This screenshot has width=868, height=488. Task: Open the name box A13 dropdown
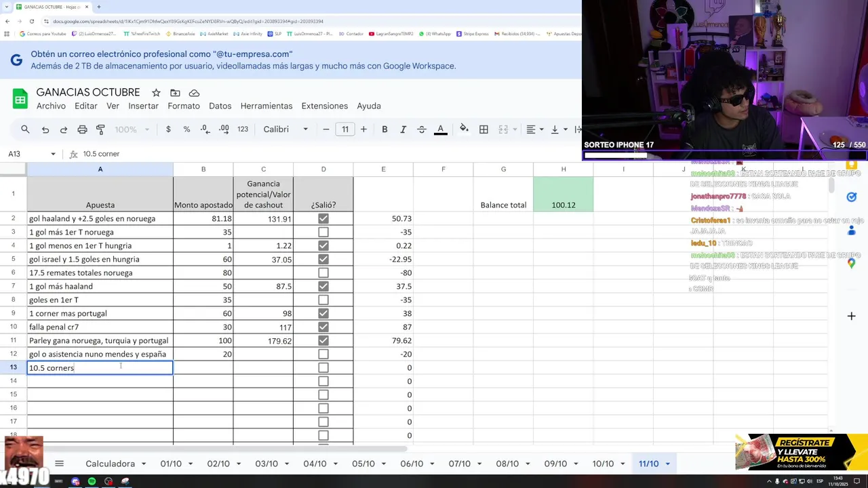point(53,154)
